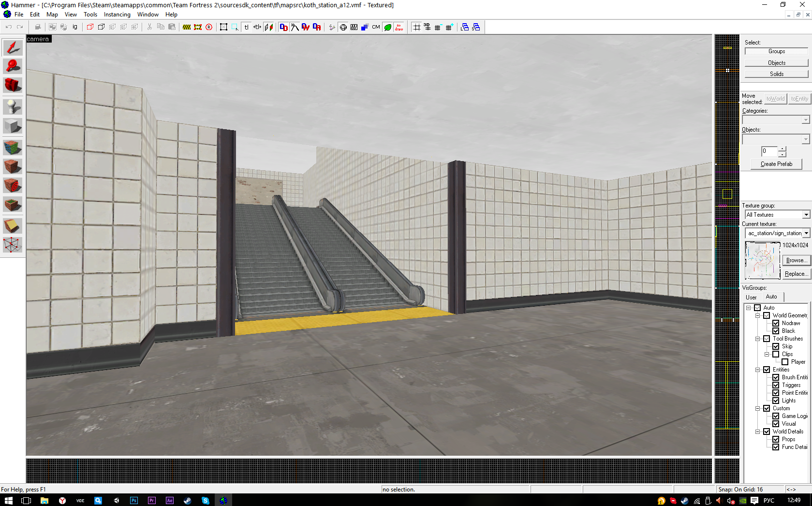This screenshot has width=812, height=506.
Task: Select the Block tool (gray cube)
Action: (13, 126)
